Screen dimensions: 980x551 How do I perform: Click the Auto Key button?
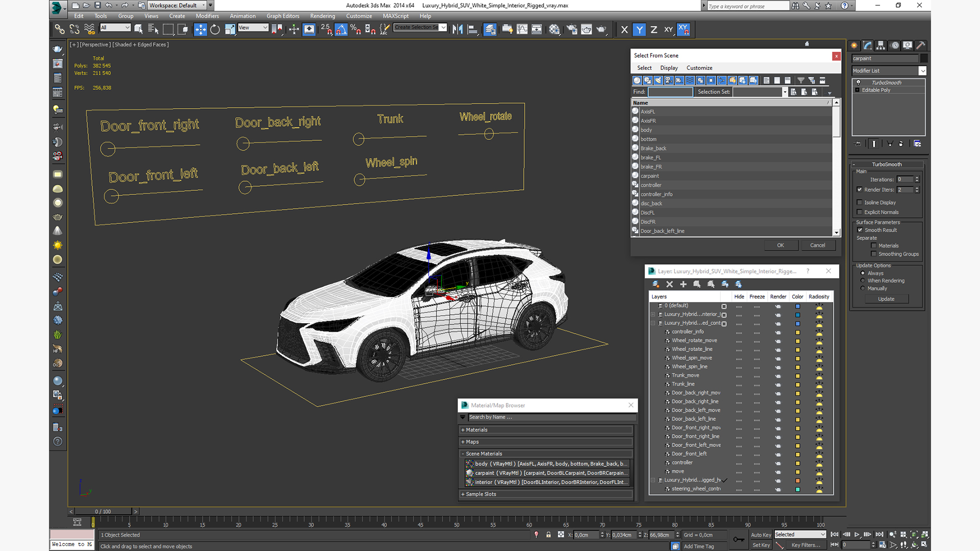coord(761,535)
